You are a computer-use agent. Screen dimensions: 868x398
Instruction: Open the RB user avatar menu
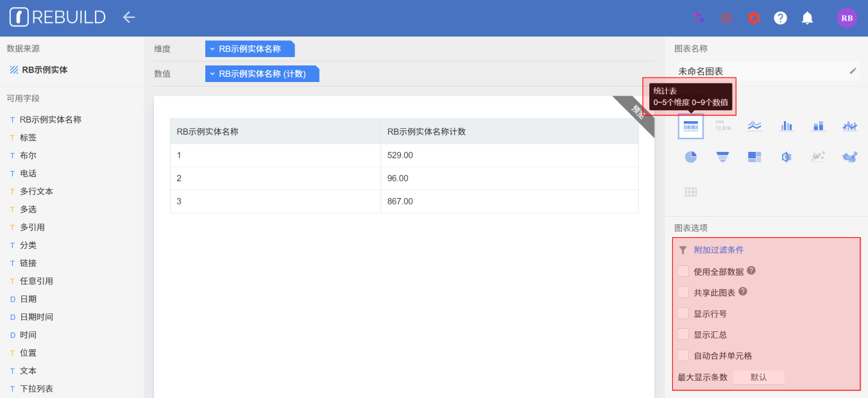coord(847,18)
